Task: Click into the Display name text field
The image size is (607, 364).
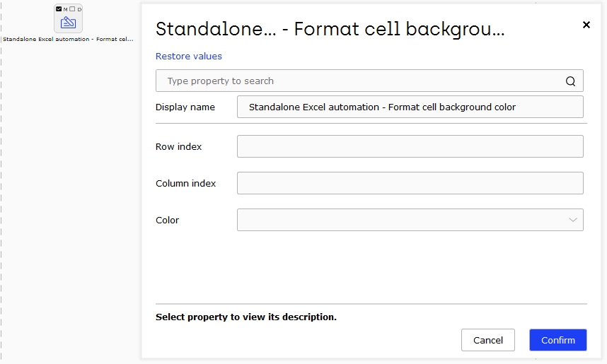Action: point(410,107)
